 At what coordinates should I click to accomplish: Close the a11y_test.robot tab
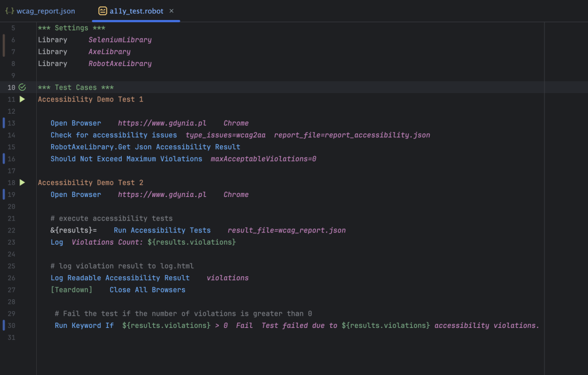(171, 11)
